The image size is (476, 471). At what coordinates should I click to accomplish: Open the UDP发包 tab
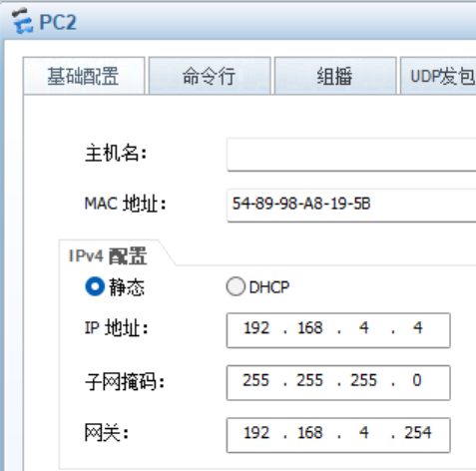(438, 76)
